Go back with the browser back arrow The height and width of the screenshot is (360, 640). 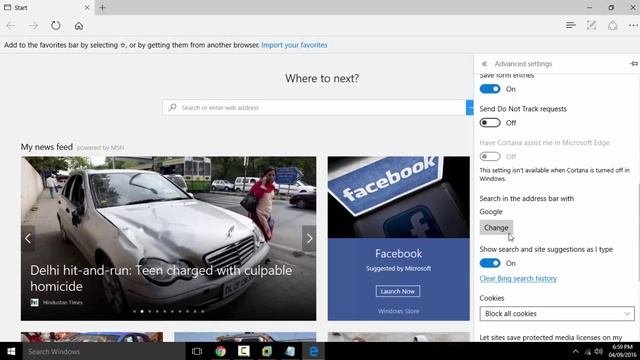[11, 26]
